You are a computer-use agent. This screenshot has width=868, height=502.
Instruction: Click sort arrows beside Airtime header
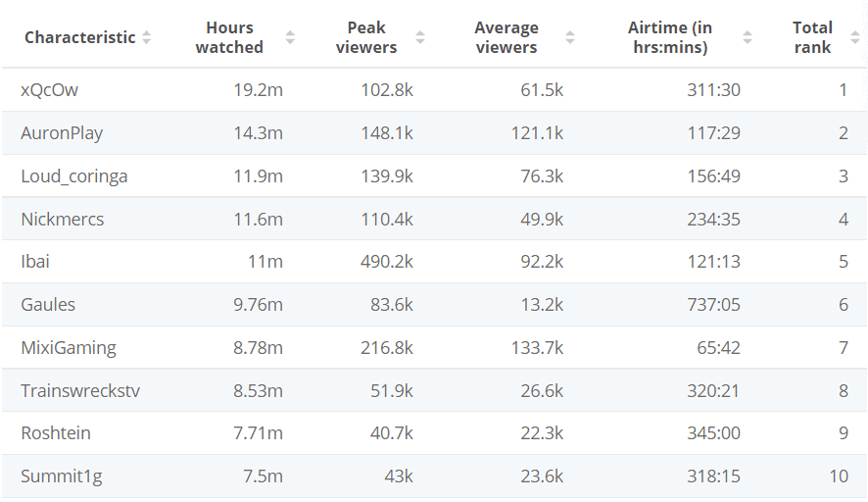coord(747,37)
